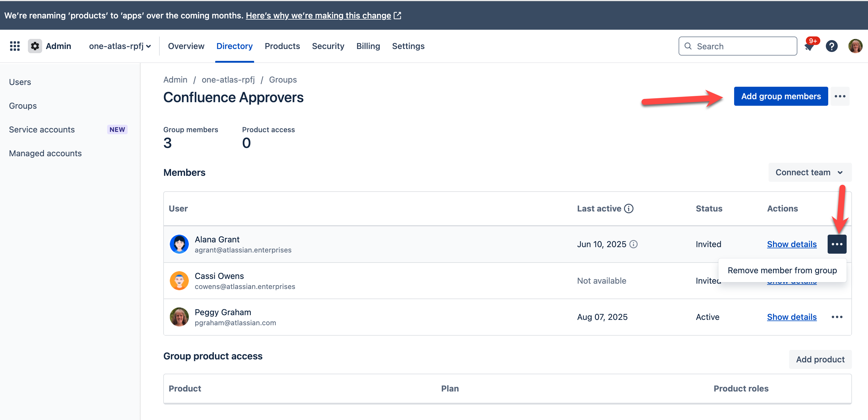868x420 pixels.
Task: Click the Add group members button
Action: [781, 97]
